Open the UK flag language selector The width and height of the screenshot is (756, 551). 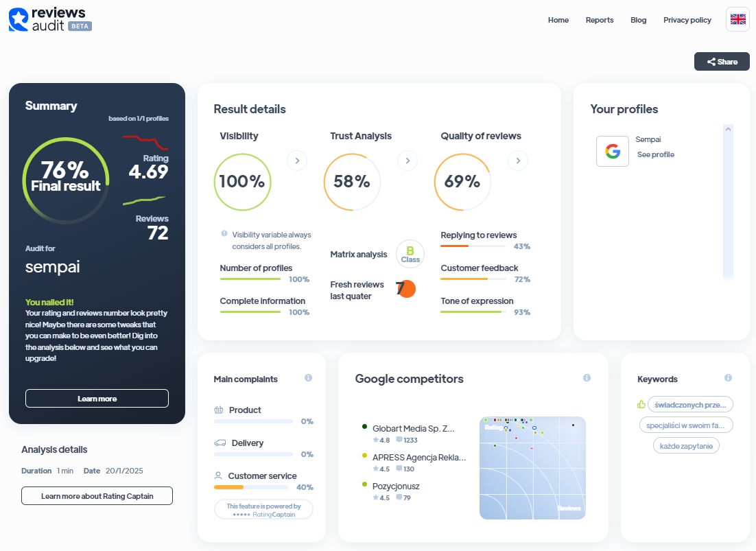(737, 20)
